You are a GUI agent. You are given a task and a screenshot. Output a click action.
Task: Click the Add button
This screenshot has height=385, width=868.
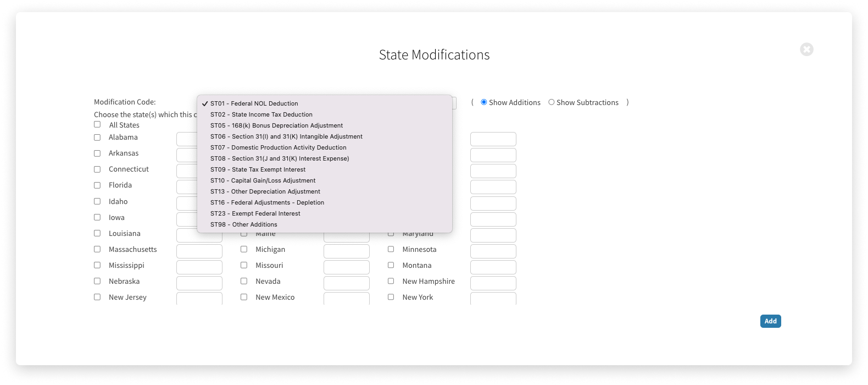tap(770, 321)
